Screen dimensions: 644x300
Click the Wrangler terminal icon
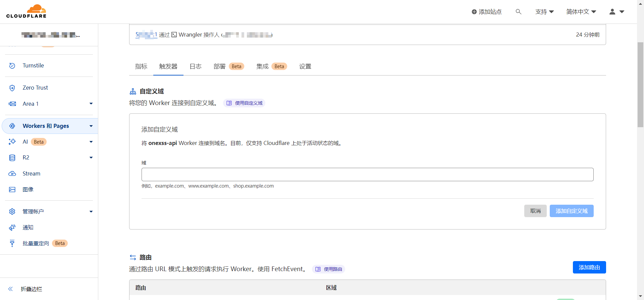[174, 35]
